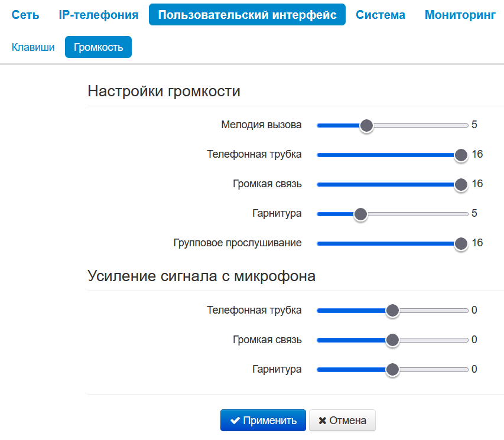The height and width of the screenshot is (440, 504).
Task: Select the Громкость subtab
Action: coord(99,47)
